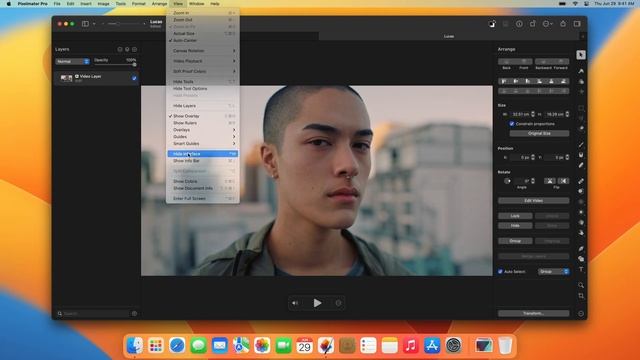
Task: Open Music app in the Dock
Action: pyautogui.click(x=411, y=346)
